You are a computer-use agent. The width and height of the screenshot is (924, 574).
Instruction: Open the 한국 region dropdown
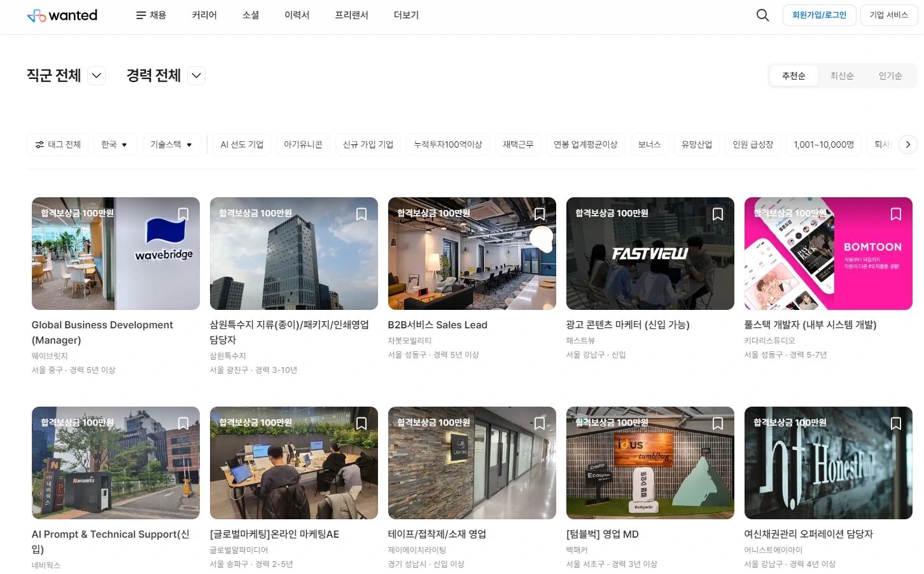[x=115, y=144]
